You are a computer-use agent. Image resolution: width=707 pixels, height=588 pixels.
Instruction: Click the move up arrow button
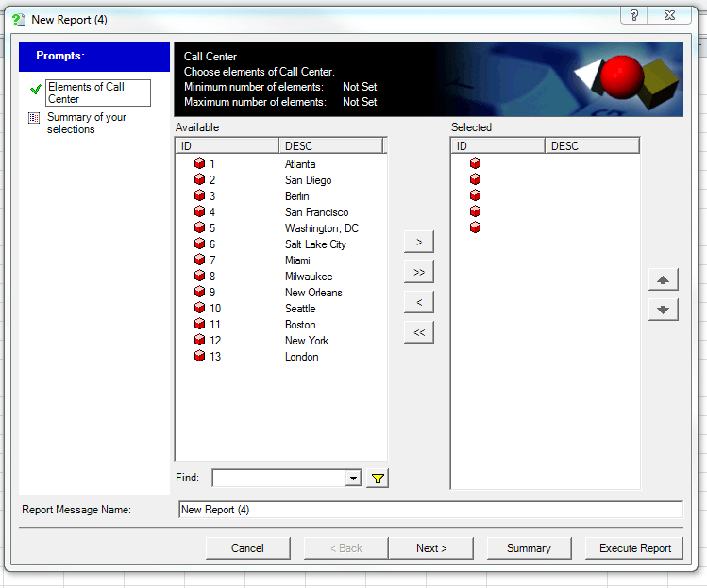pyautogui.click(x=663, y=280)
